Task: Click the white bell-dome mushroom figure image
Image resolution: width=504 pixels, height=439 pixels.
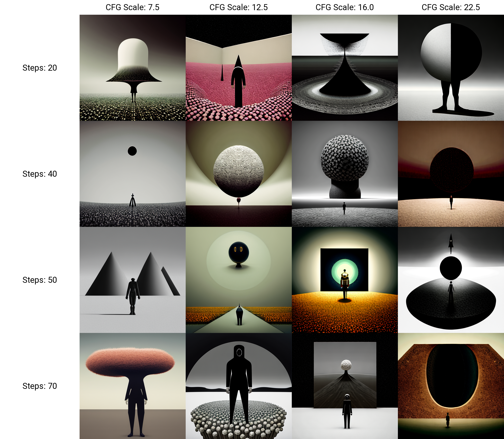Action: coord(132,68)
